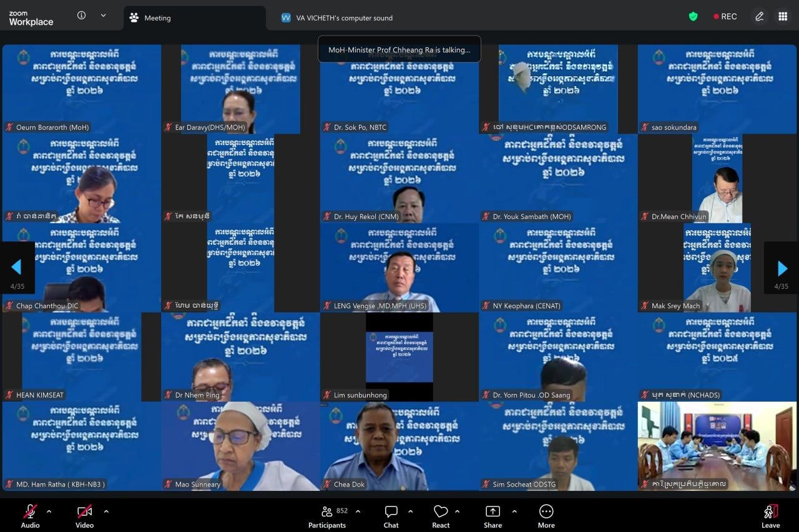This screenshot has width=799, height=532.
Task: Click muted mic icon beside NY Keophara (CENAT)
Action: (486, 306)
